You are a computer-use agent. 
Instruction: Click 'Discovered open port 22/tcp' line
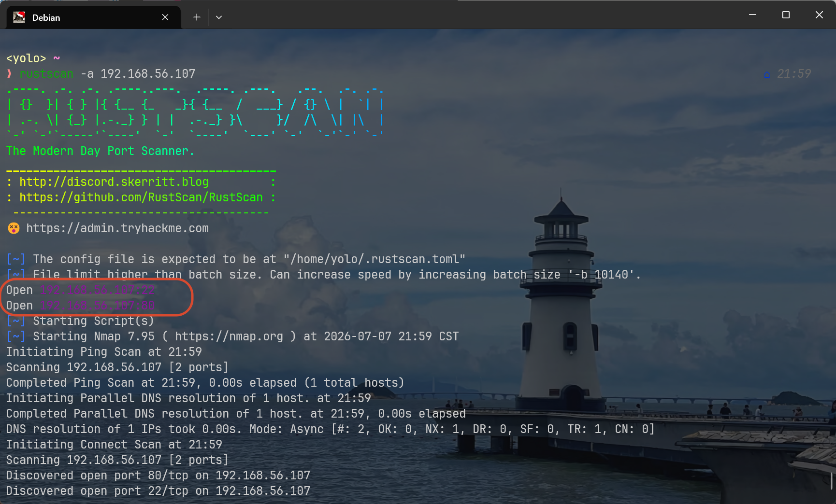point(158,491)
